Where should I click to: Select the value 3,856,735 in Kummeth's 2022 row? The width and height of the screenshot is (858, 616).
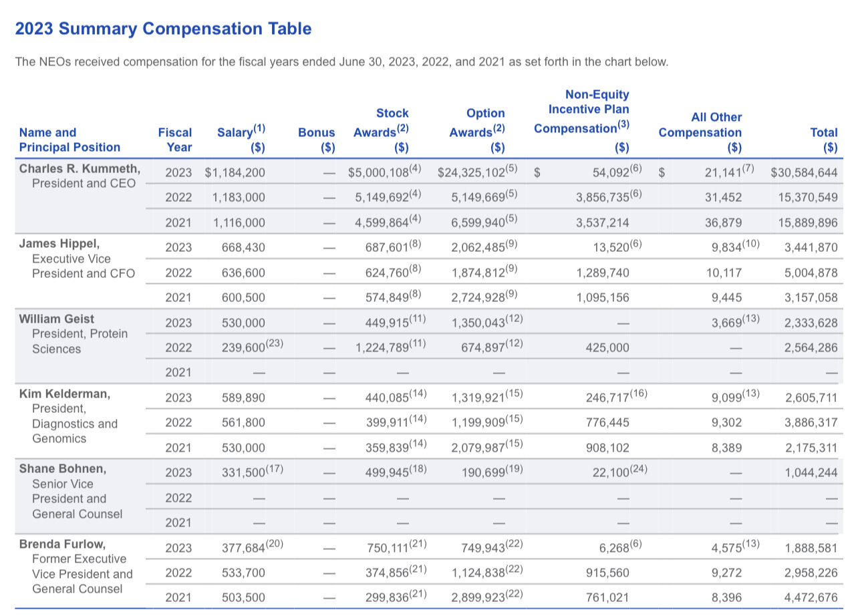pyautogui.click(x=604, y=197)
